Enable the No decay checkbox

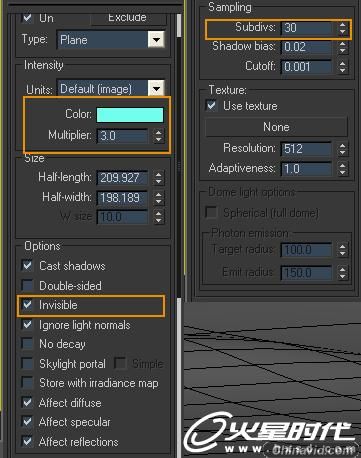click(x=27, y=344)
